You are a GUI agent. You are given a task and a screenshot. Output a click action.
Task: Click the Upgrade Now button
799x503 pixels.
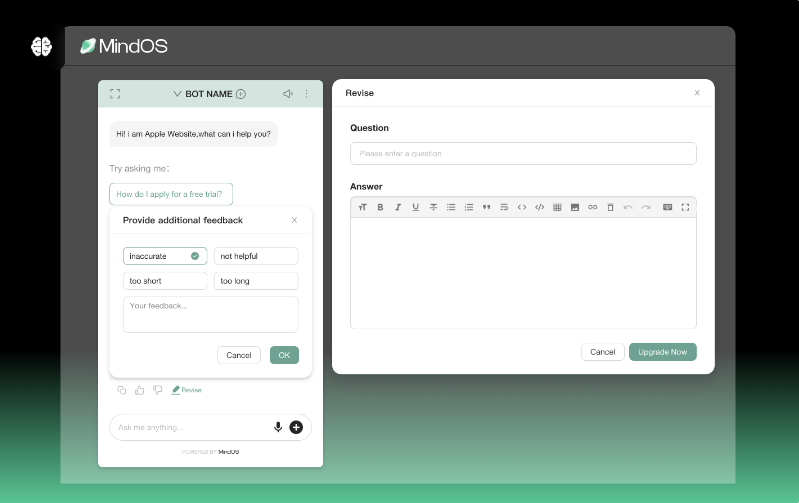click(x=662, y=352)
